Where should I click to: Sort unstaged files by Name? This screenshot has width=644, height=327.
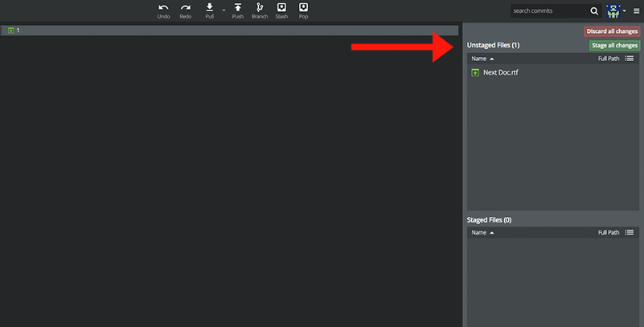tap(482, 59)
